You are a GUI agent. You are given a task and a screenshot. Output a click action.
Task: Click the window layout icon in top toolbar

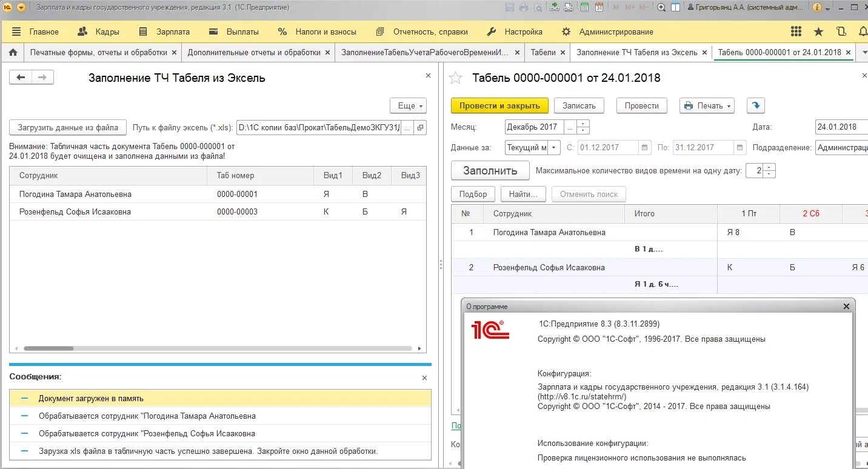[675, 7]
